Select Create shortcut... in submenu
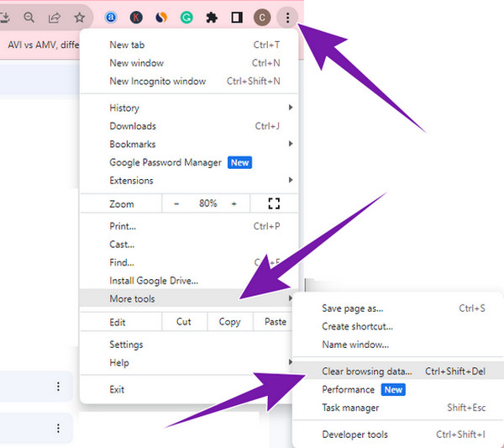Viewport: 504px width, 448px height. point(398,326)
